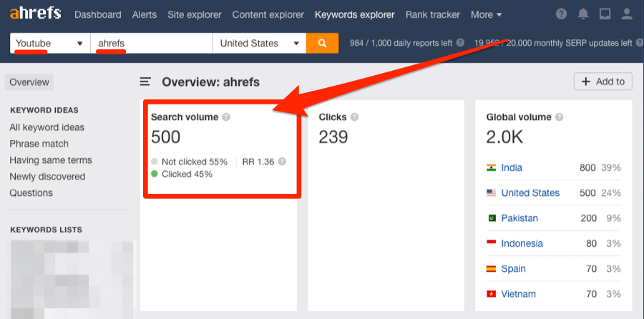Open Questions in sidebar

click(31, 193)
